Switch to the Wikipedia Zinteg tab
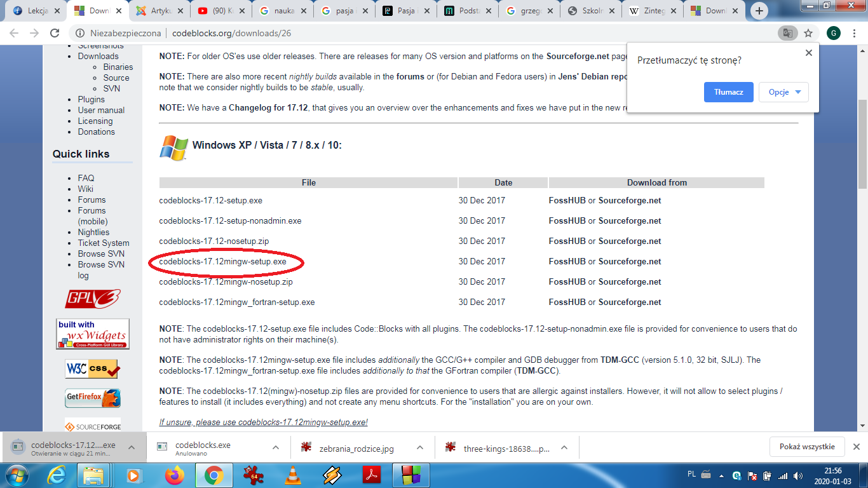This screenshot has width=868, height=488. (x=653, y=11)
